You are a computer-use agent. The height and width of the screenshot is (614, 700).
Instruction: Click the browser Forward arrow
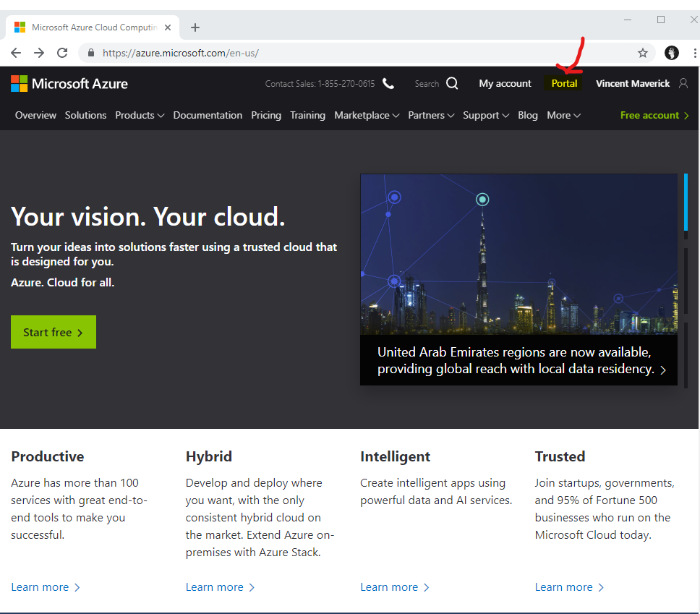pos(39,53)
